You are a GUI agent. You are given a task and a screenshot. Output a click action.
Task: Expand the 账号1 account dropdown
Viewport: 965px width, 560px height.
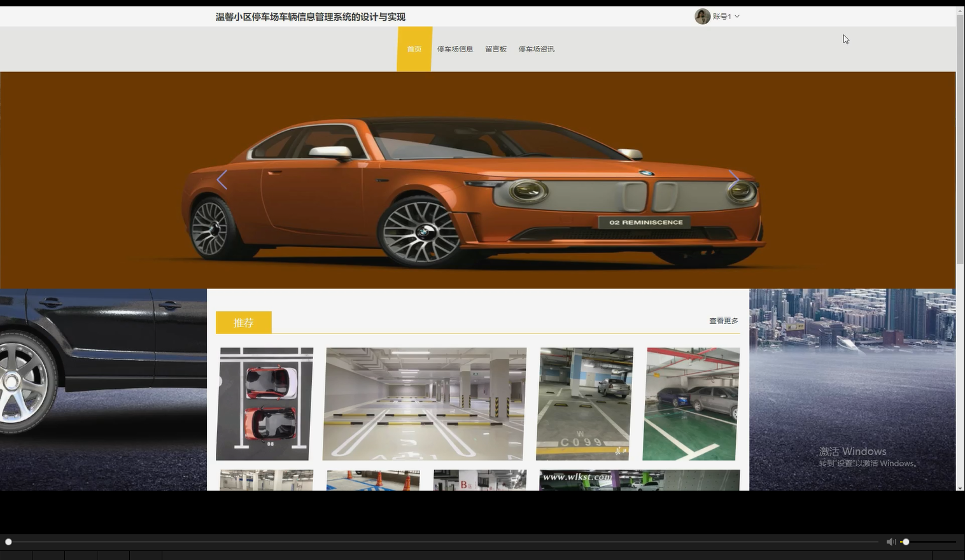pyautogui.click(x=726, y=17)
